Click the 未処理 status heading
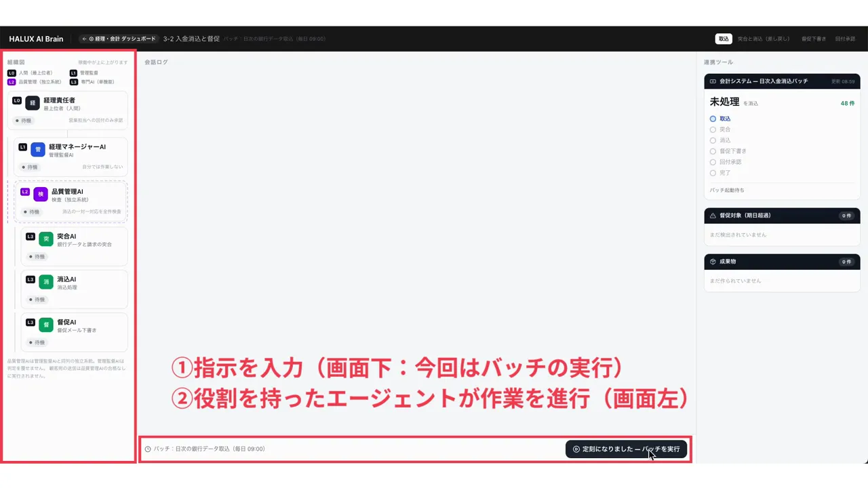The height and width of the screenshot is (488, 868). pyautogui.click(x=724, y=102)
